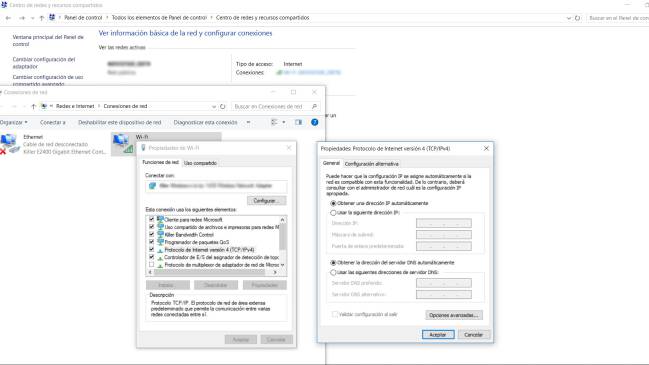Screen dimensions: 649x365
Task: Click the Programador de paquetes QoS icon
Action: click(x=160, y=242)
